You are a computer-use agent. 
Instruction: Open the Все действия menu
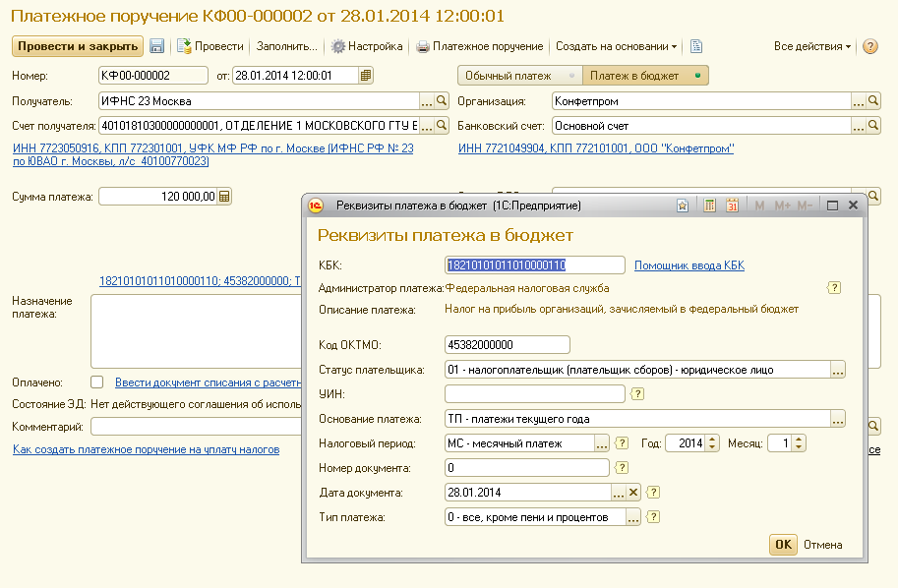(x=812, y=46)
